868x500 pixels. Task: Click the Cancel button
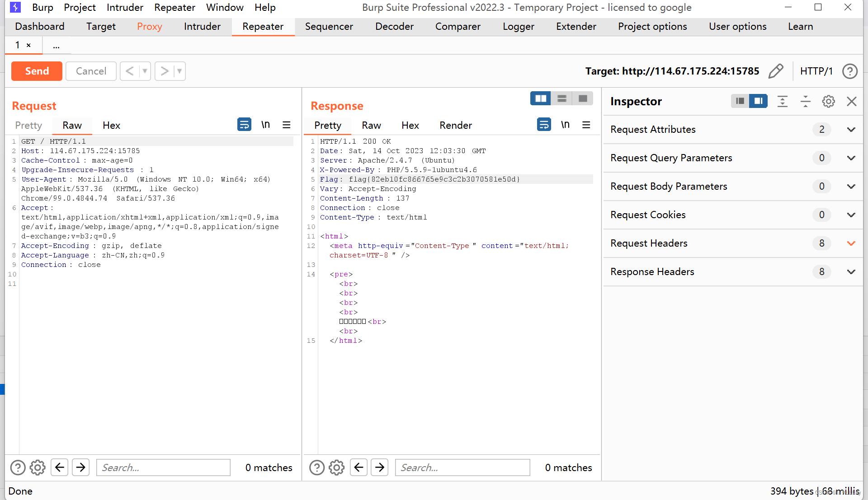(x=91, y=71)
